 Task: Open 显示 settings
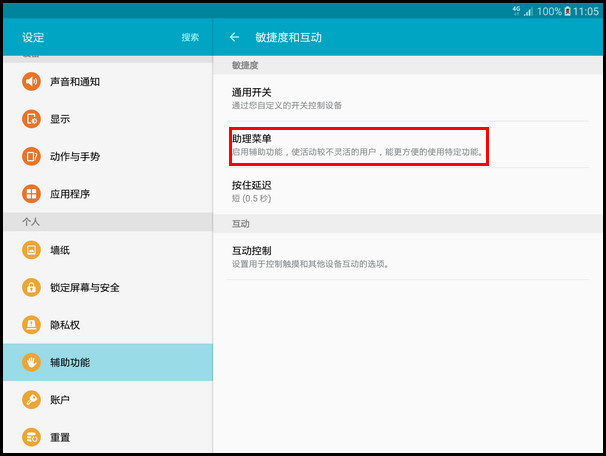click(108, 119)
